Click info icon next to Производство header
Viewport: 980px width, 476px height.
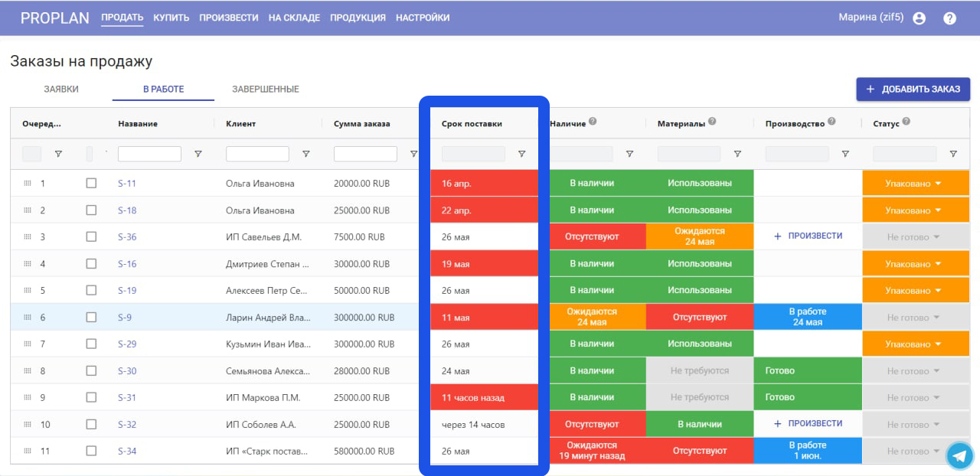[831, 122]
